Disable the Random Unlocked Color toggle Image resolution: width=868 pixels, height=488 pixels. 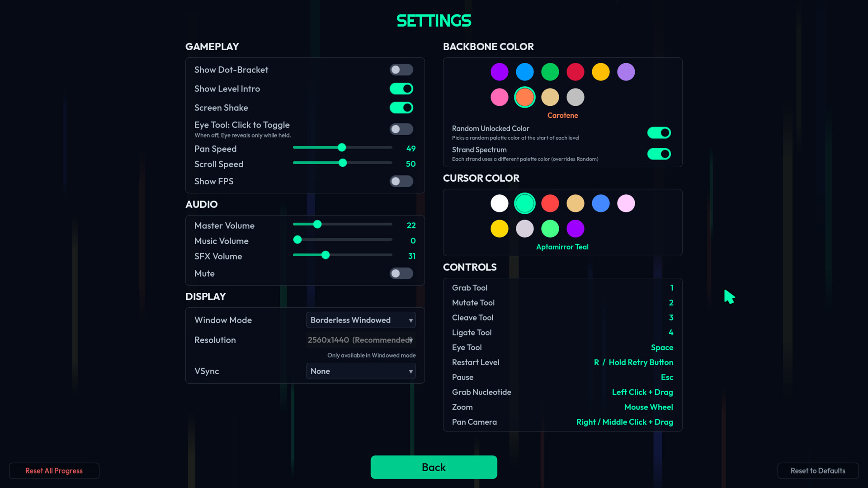659,132
